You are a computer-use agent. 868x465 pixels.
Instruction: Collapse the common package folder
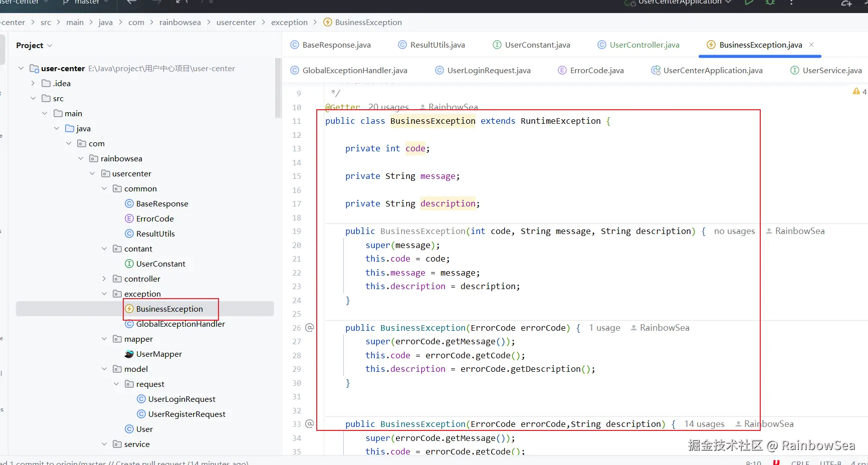tap(104, 189)
